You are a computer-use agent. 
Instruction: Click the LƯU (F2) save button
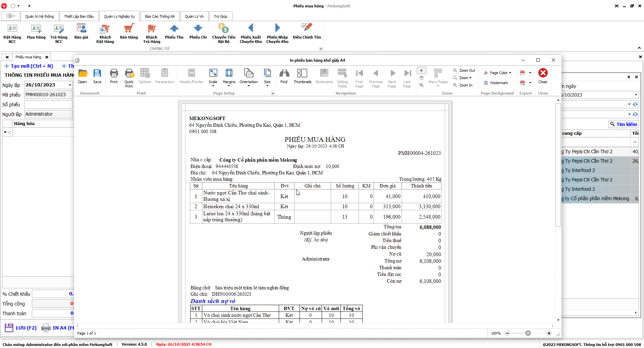click(x=21, y=328)
